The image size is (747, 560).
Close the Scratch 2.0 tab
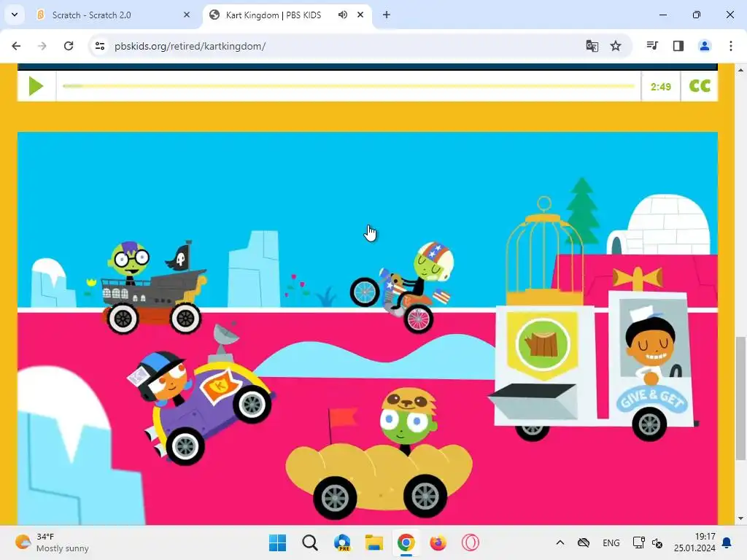pos(186,15)
